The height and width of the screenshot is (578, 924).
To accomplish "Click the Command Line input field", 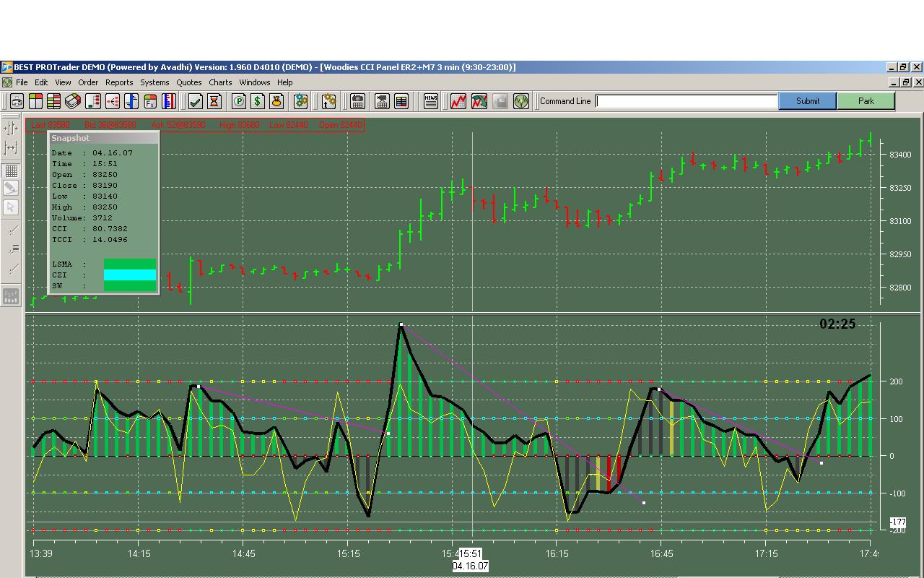I will (687, 101).
